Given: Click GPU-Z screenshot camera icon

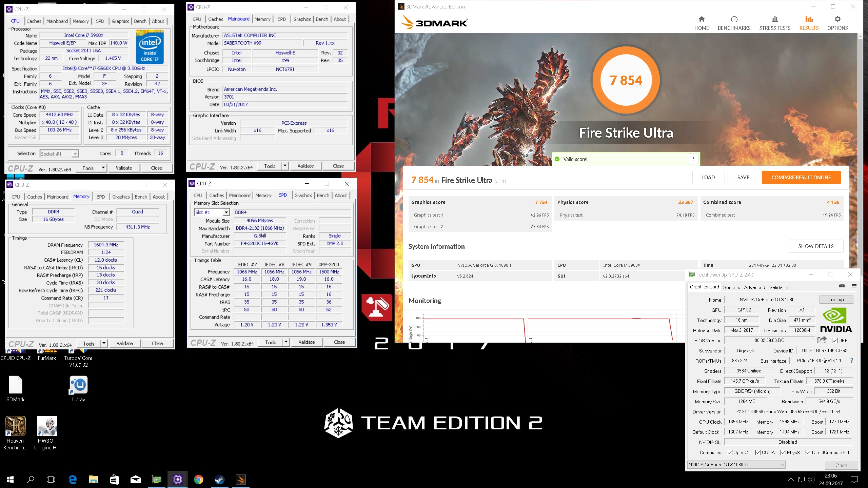Looking at the screenshot, I should (842, 286).
